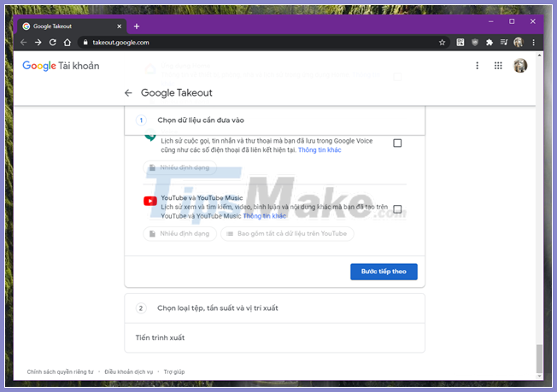Click Nhiều định dạng under Google Voice
Image resolution: width=557 pixels, height=392 pixels.
click(x=179, y=167)
